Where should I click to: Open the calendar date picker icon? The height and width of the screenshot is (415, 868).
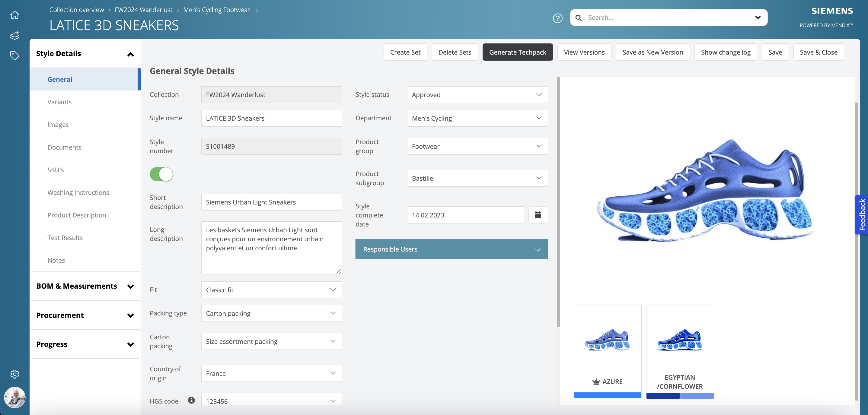pos(538,215)
